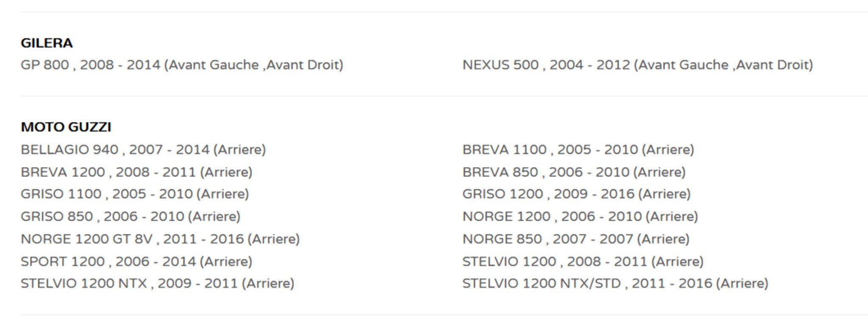Open STELVIO 1200 NTX/STD 2011-2016 entry
868x330 pixels.
(615, 284)
